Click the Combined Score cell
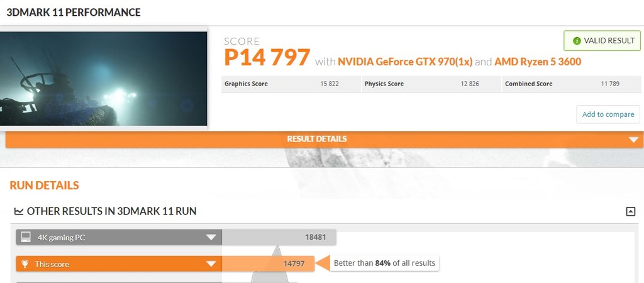This screenshot has width=644, height=283. tap(571, 84)
